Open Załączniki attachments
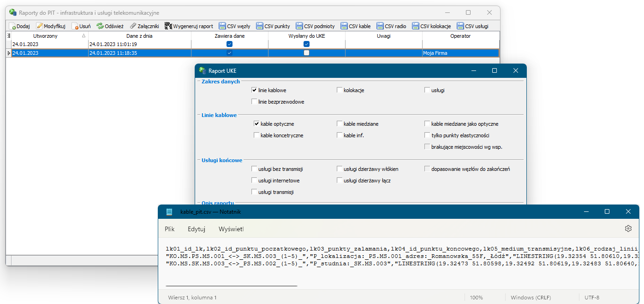This screenshot has width=644, height=304. [144, 26]
